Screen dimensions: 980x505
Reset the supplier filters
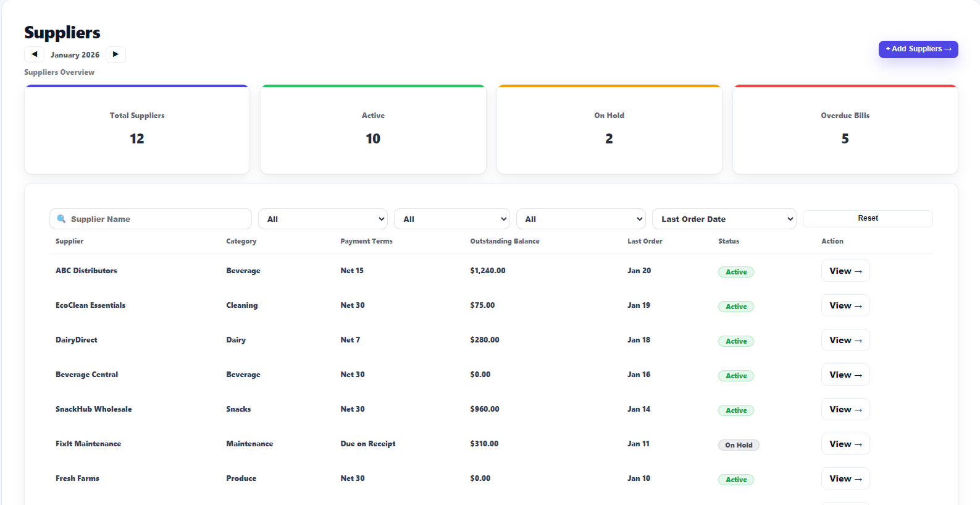[x=868, y=218]
